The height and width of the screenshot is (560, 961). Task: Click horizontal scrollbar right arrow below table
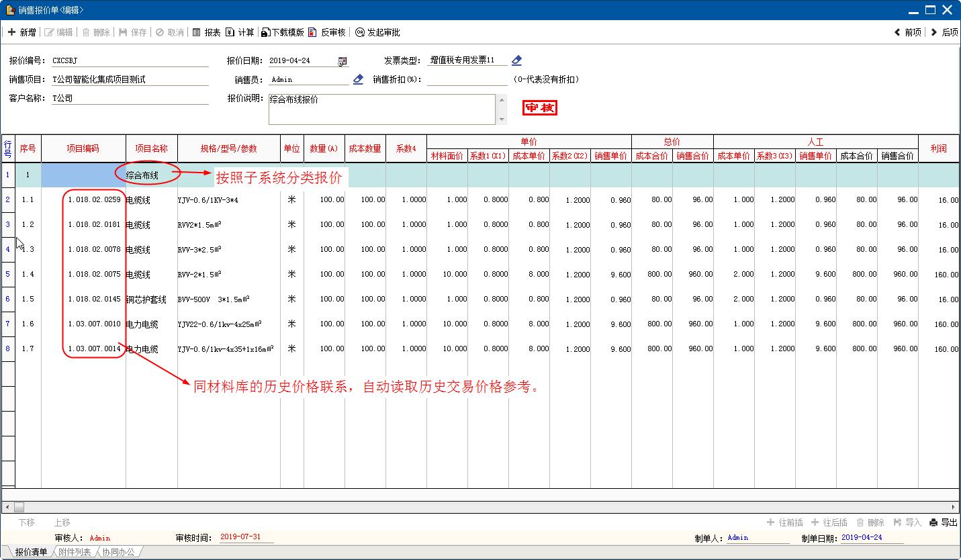954,508
